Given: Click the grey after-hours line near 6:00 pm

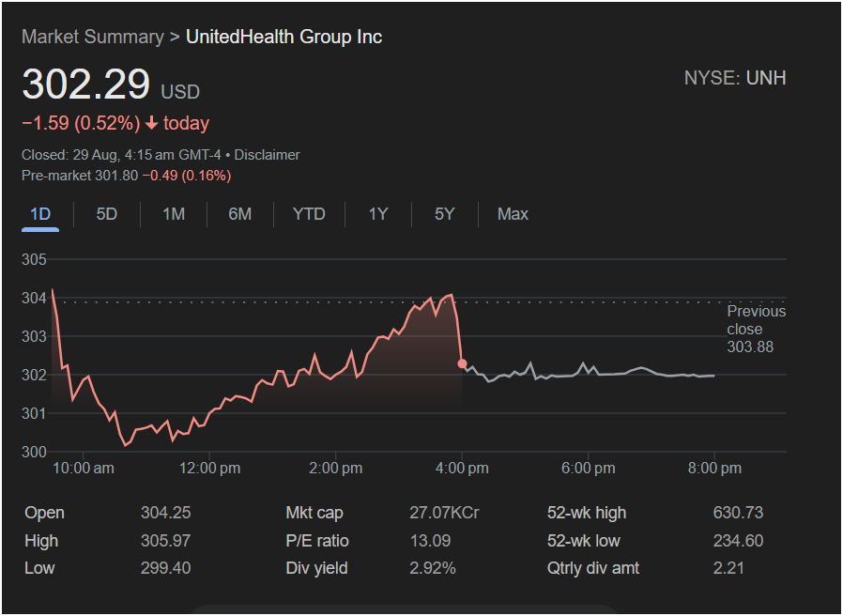Looking at the screenshot, I should pos(588,369).
